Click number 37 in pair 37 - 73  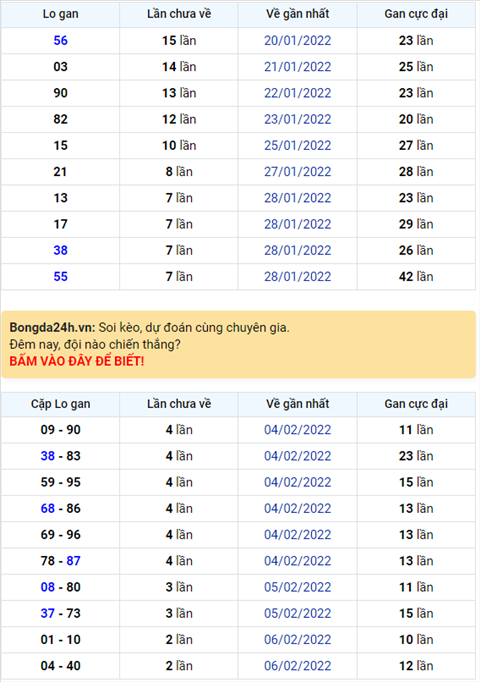[48, 613]
